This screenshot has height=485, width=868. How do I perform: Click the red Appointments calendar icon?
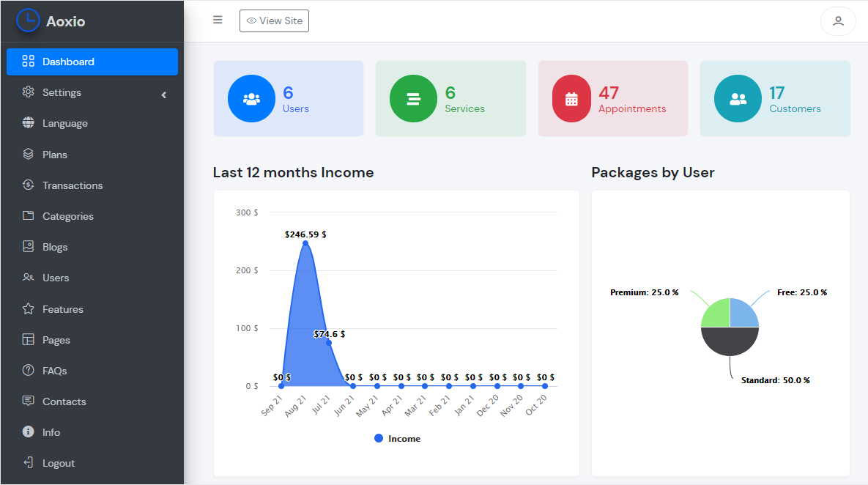click(x=571, y=99)
